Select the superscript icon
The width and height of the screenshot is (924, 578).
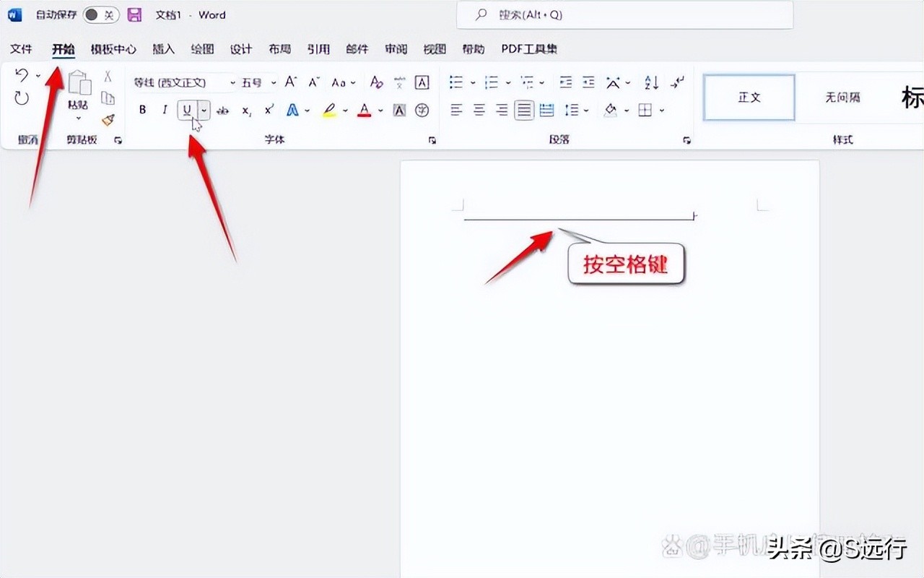(x=268, y=110)
